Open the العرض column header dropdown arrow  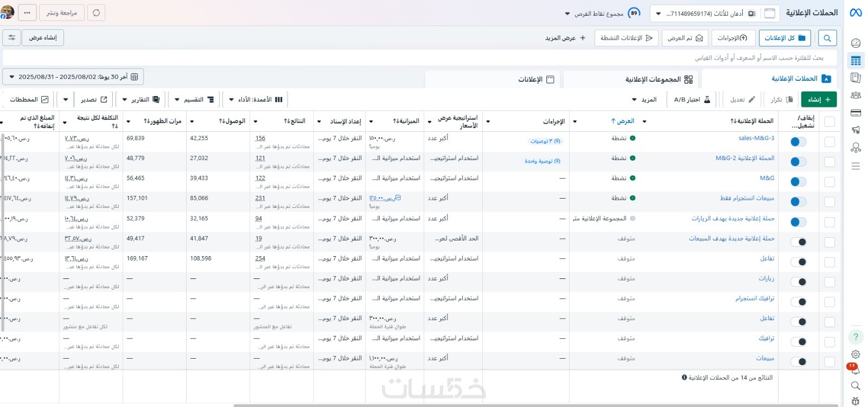coord(575,122)
